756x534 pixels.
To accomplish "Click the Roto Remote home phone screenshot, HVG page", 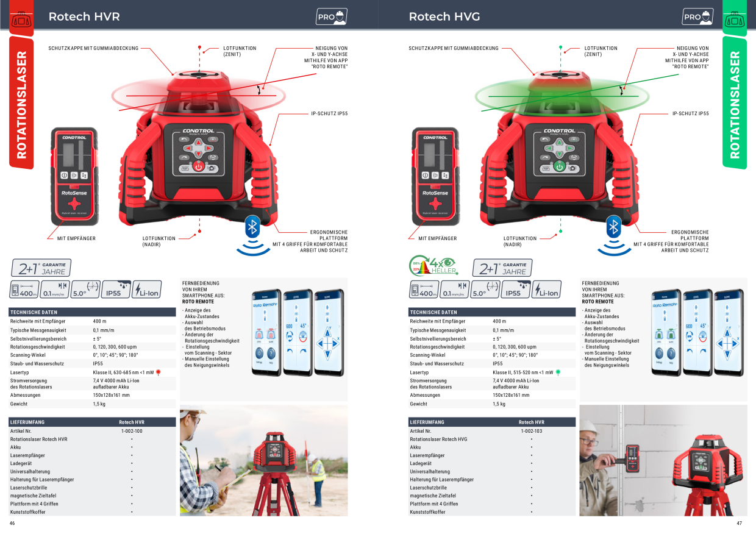I will [x=666, y=332].
